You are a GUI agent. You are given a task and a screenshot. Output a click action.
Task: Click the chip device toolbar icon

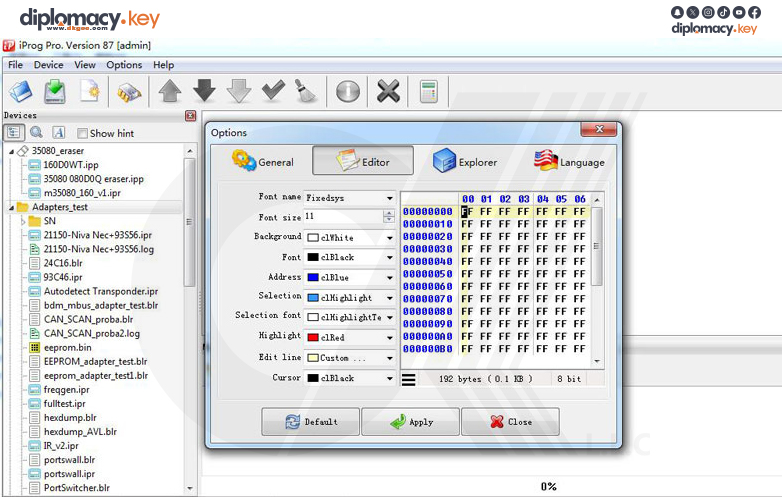(x=129, y=92)
